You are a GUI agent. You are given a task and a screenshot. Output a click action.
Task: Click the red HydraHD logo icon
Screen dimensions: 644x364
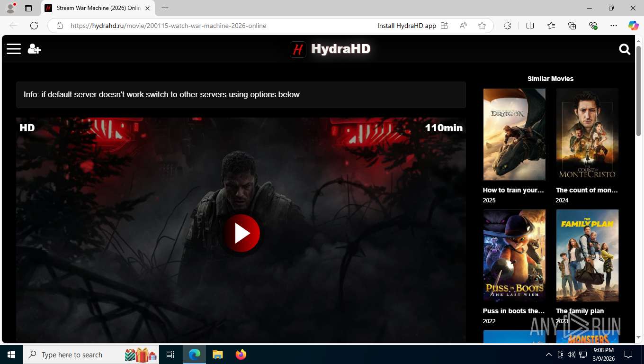tap(298, 49)
